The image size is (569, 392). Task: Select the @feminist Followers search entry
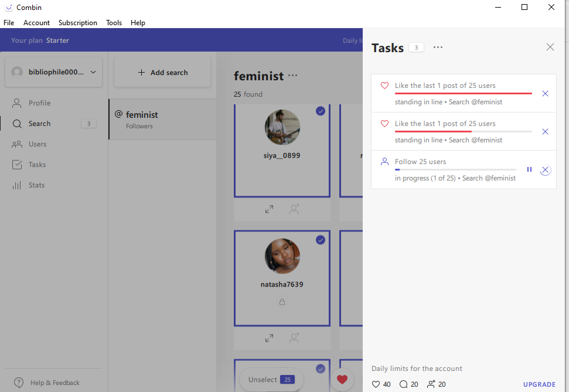(162, 120)
